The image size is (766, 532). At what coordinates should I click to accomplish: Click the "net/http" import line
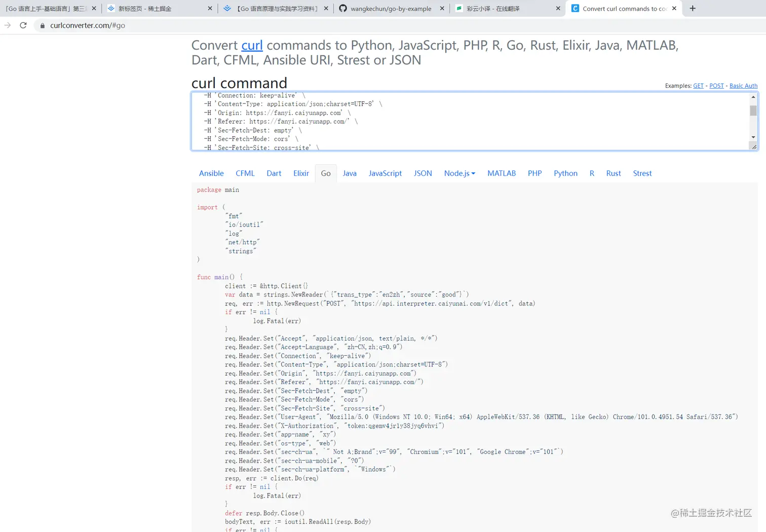coord(242,243)
